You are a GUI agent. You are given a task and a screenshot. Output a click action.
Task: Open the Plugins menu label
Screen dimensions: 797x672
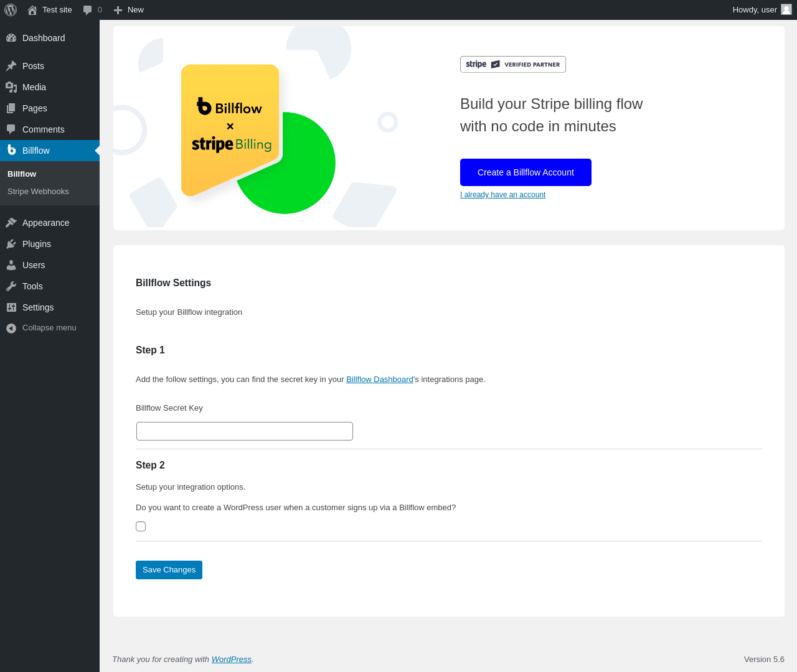37,244
